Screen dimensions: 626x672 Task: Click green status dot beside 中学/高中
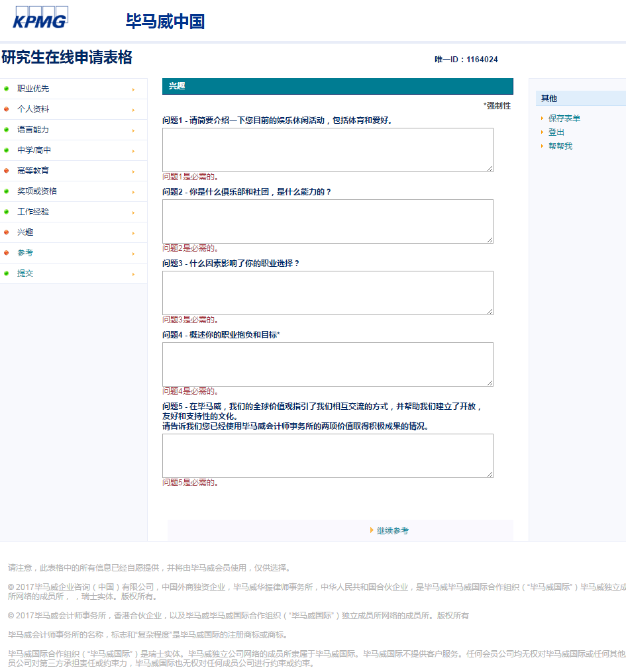[x=7, y=150]
